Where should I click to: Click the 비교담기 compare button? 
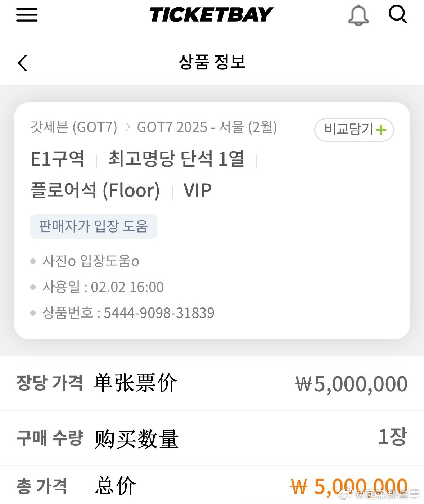(354, 130)
